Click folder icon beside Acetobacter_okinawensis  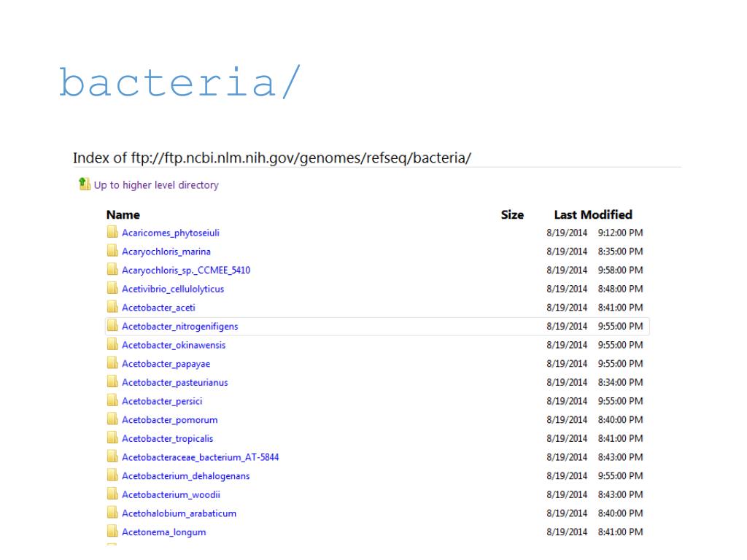(x=112, y=344)
